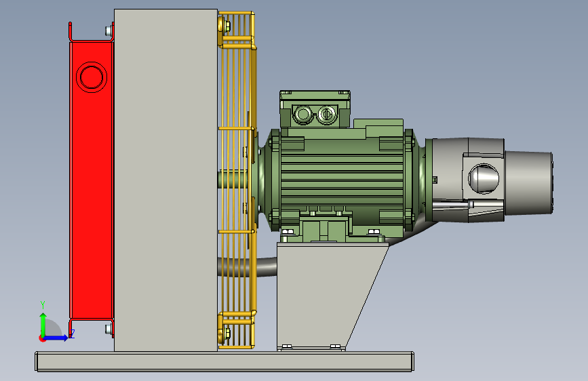Pick the round port on the pump housing
This screenshot has width=588, height=381.
[484, 178]
